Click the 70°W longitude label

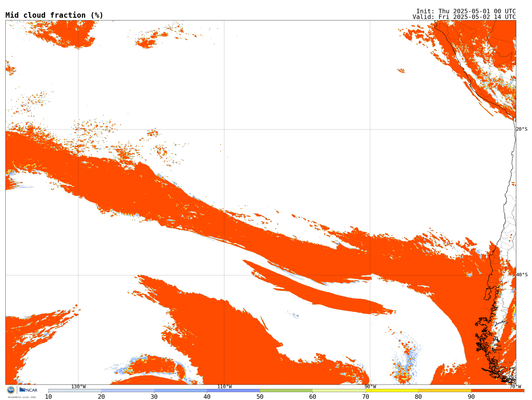point(515,387)
